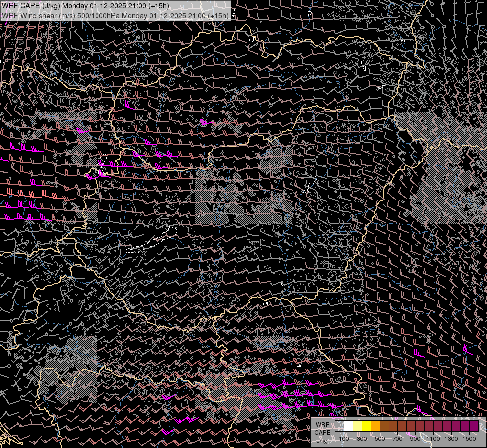Select the bright yellow legend swatch
This screenshot has height=448, width=487.
pyautogui.click(x=366, y=426)
